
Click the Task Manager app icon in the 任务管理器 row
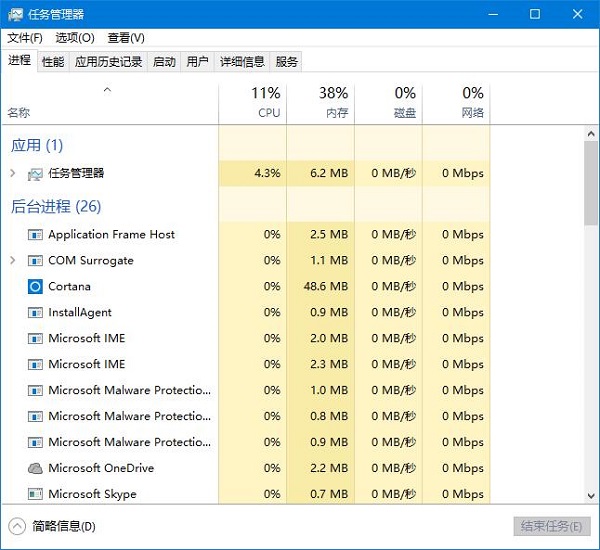pos(35,173)
